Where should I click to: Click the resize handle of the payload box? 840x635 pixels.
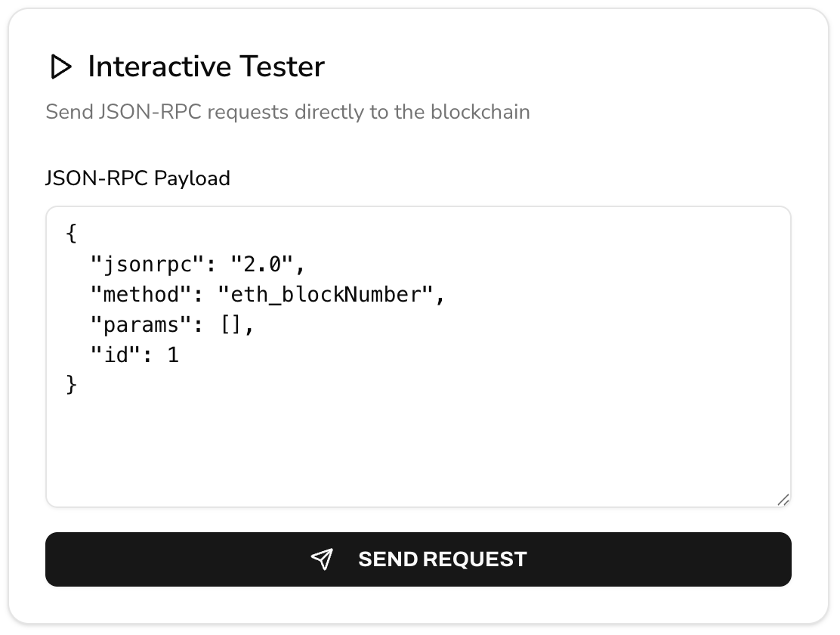[783, 497]
